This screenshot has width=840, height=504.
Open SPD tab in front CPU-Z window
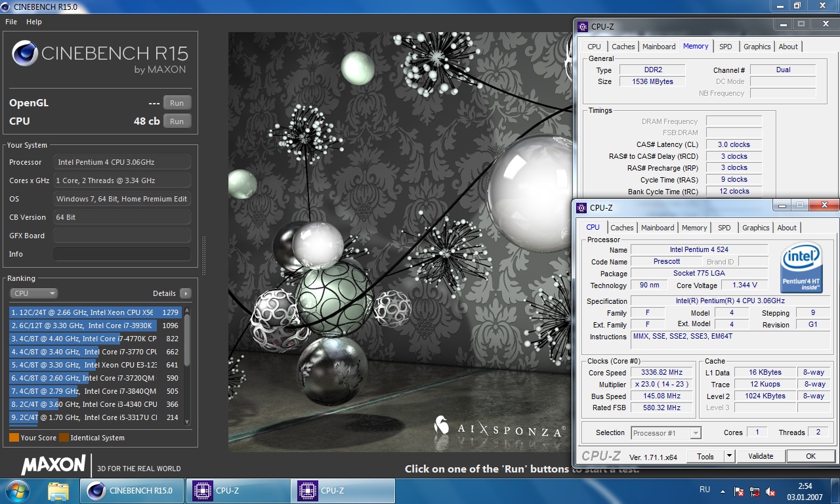coord(724,228)
